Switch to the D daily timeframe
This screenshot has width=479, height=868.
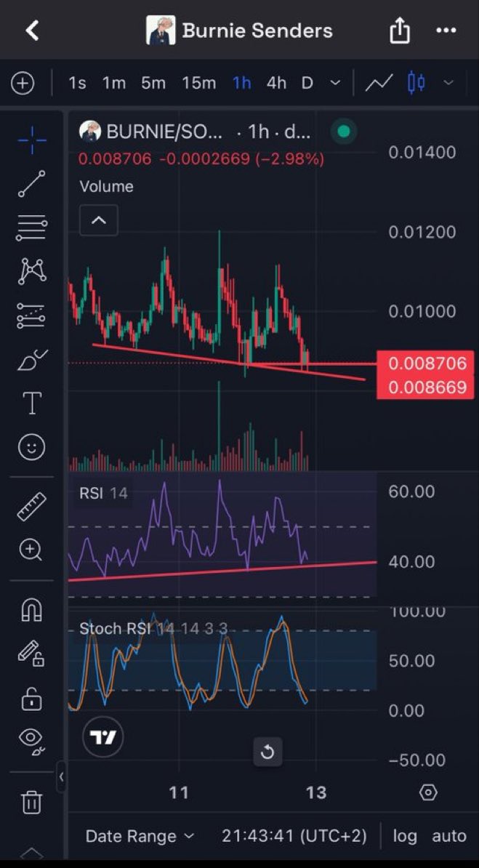307,84
